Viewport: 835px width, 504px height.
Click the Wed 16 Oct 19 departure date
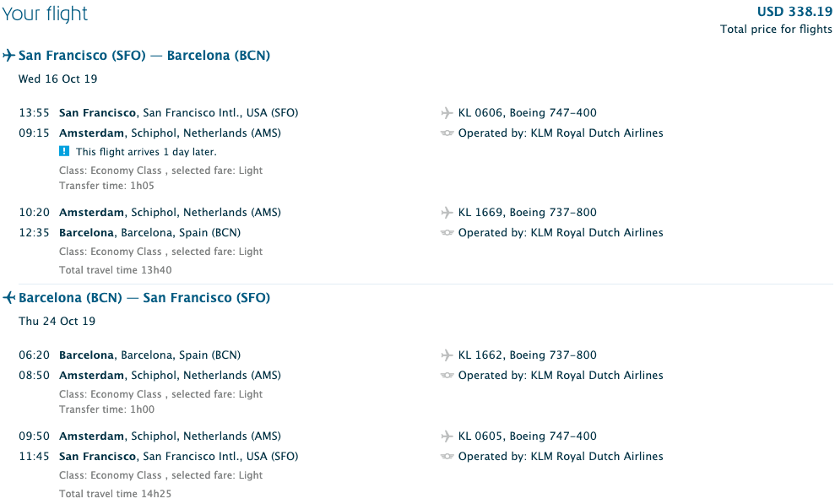58,79
